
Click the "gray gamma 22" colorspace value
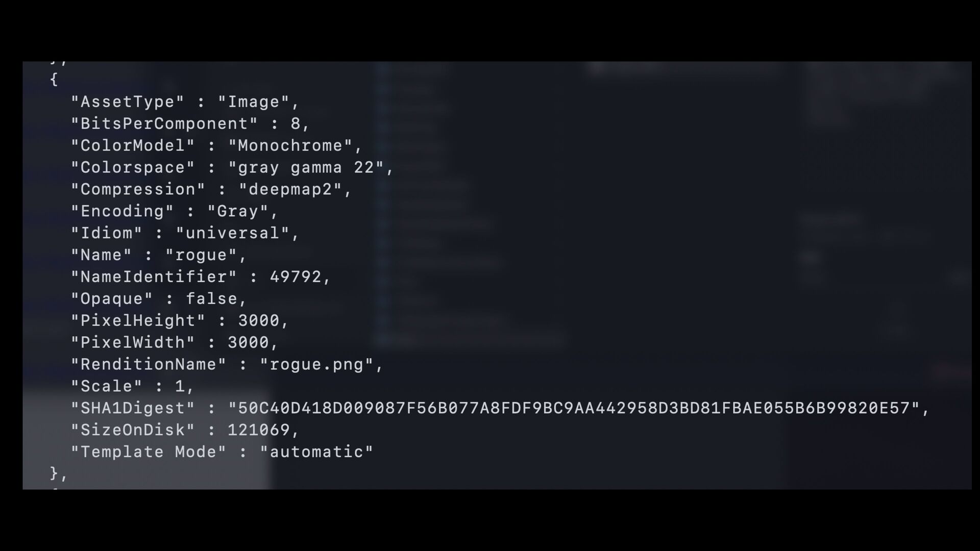pyautogui.click(x=306, y=168)
